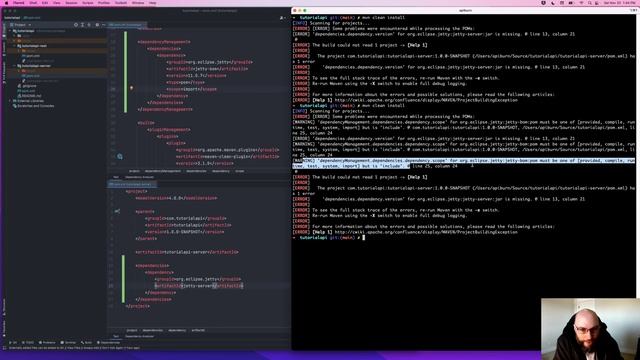Click 'scope' breadcrumb in upper editor
Viewport: 640px width, 360px height.
click(240, 171)
